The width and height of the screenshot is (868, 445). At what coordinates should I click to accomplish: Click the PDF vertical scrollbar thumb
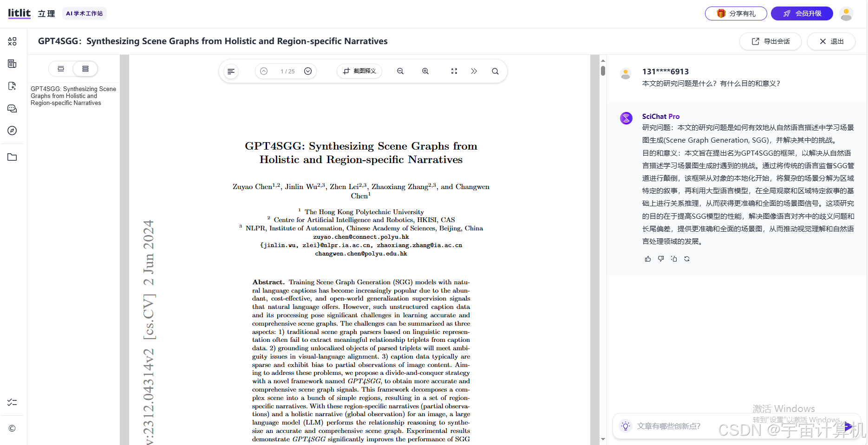pyautogui.click(x=603, y=71)
